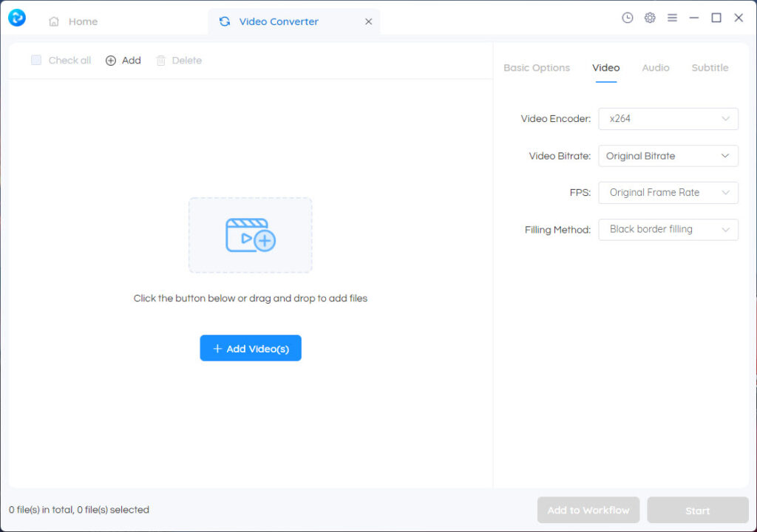This screenshot has height=532, width=757.
Task: Toggle the Check all checkbox
Action: click(36, 60)
